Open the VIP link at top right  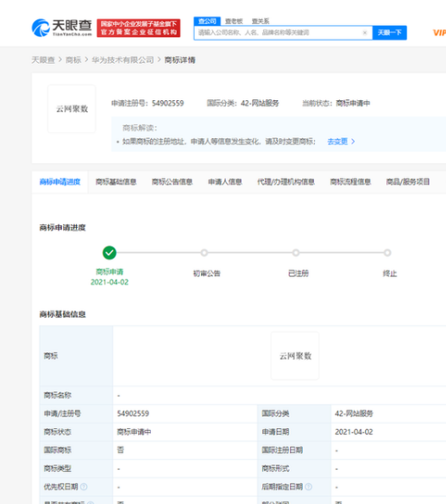439,33
